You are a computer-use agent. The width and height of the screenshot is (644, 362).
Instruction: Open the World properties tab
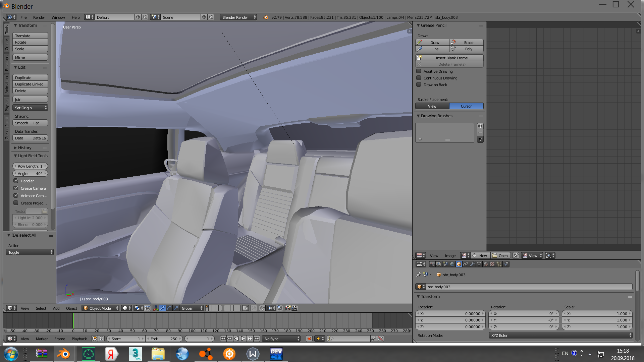point(452,264)
